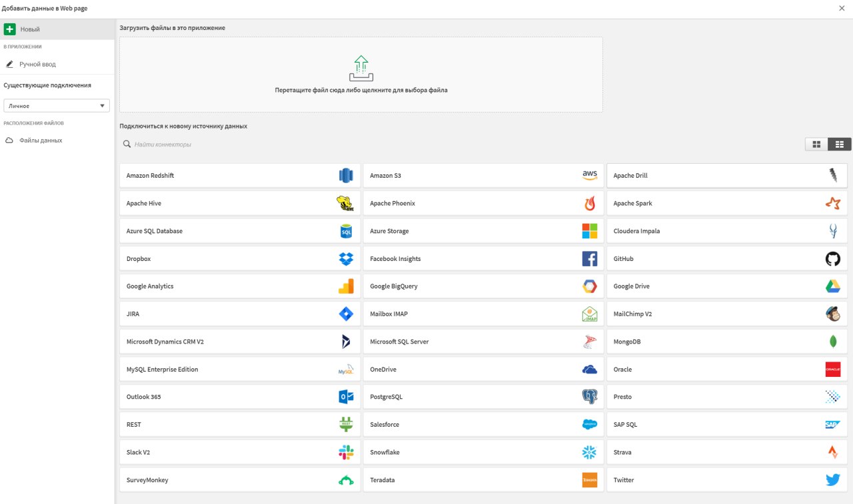
Task: Click the Mailbox IMAP envelope icon
Action: point(589,314)
